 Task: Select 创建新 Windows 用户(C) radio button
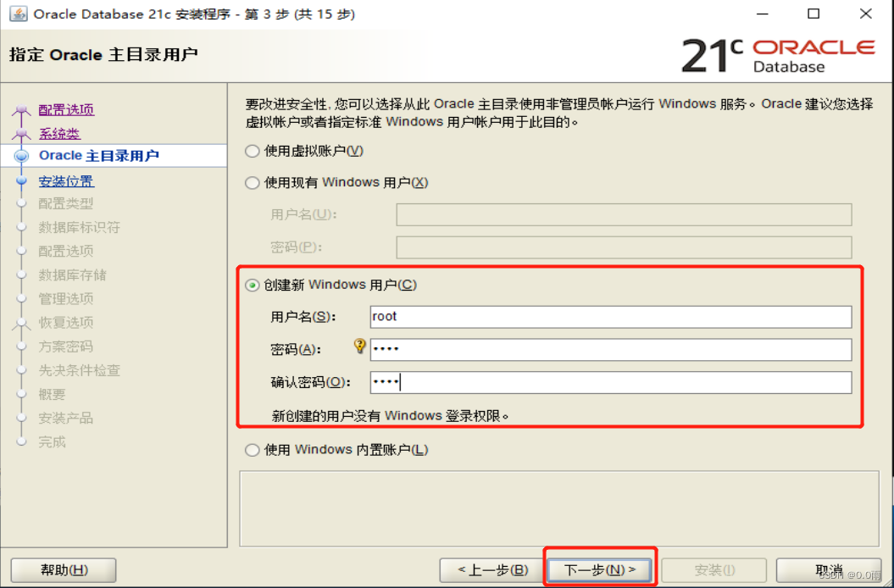pyautogui.click(x=252, y=286)
